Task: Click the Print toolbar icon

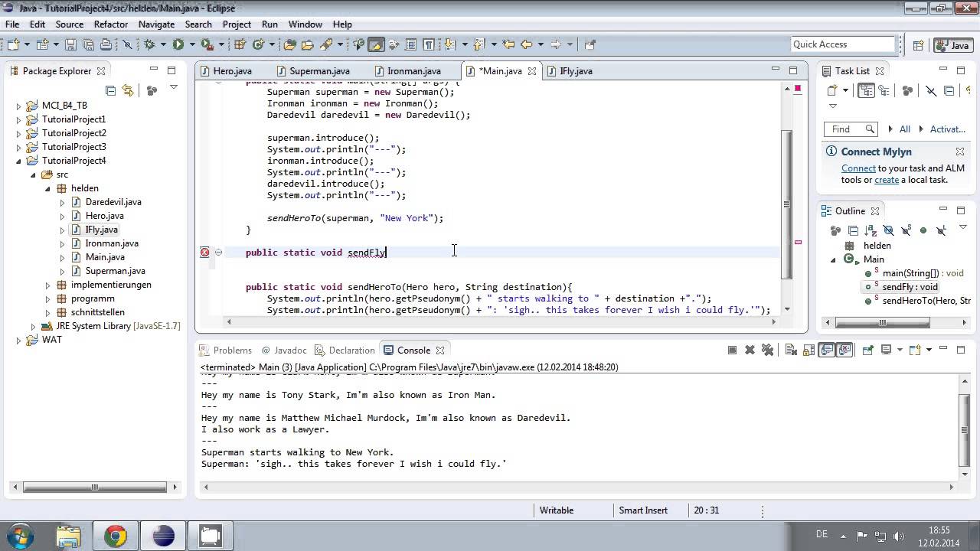Action: 105,44
